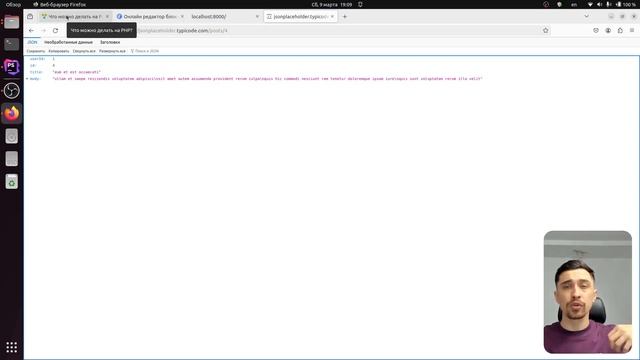Open a new tab with plus
This screenshot has height=360, width=640.
click(345, 17)
